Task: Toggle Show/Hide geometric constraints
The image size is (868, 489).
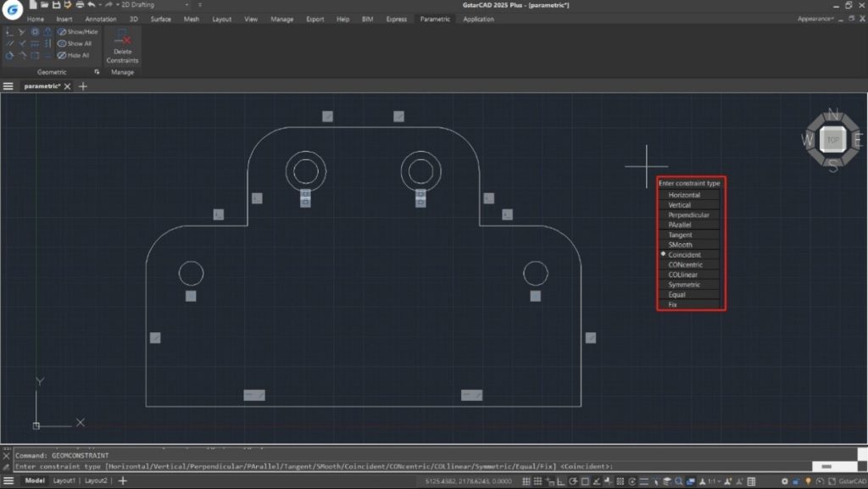Action: pyautogui.click(x=78, y=31)
